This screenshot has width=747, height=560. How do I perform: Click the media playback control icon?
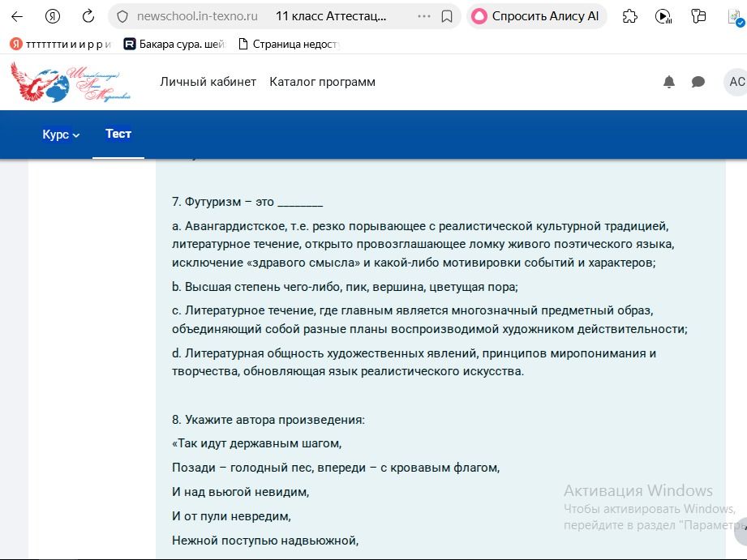coord(663,17)
